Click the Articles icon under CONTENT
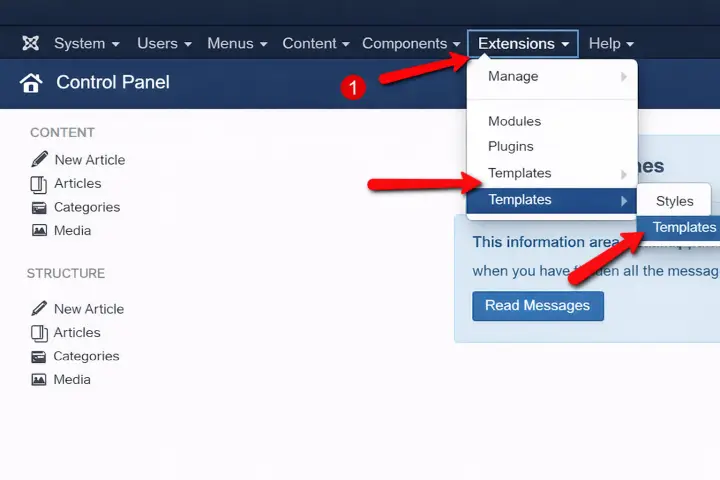720x480 pixels. [x=39, y=184]
